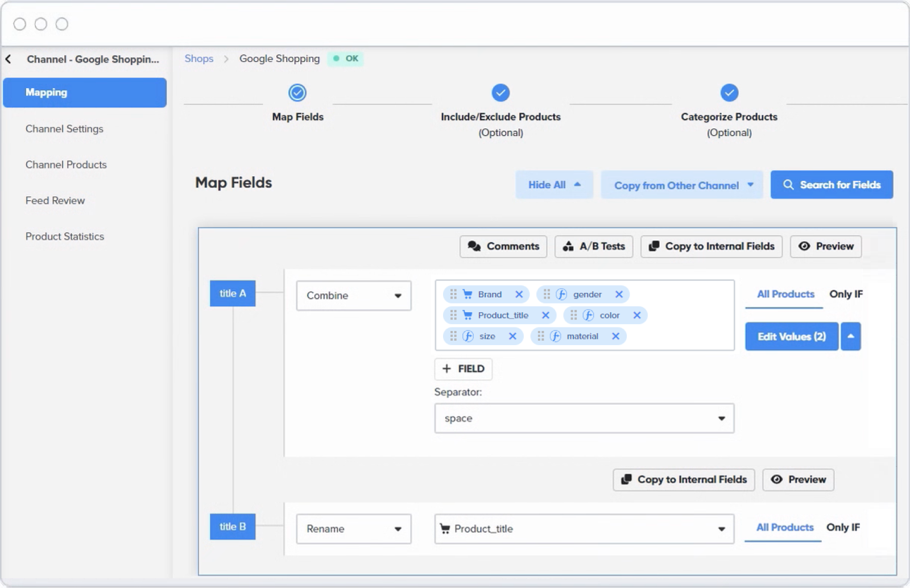
Task: Remove the material field chip
Action: click(x=615, y=336)
